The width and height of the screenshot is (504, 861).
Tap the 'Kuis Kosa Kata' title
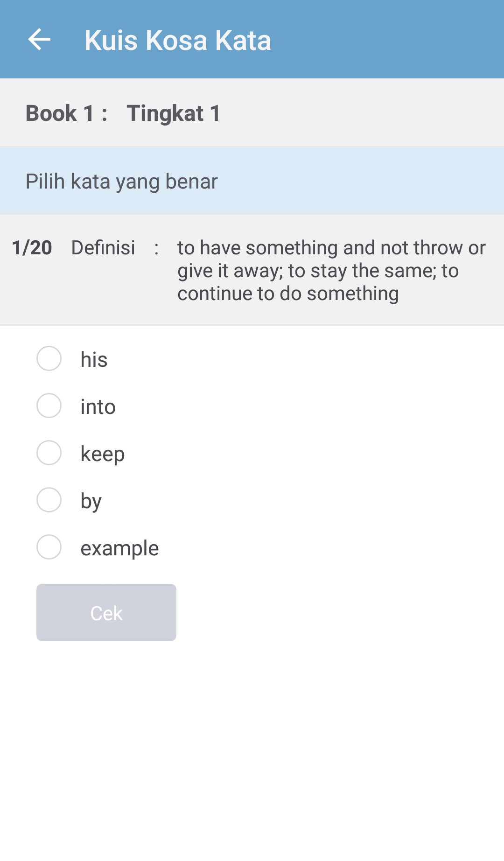click(x=177, y=40)
